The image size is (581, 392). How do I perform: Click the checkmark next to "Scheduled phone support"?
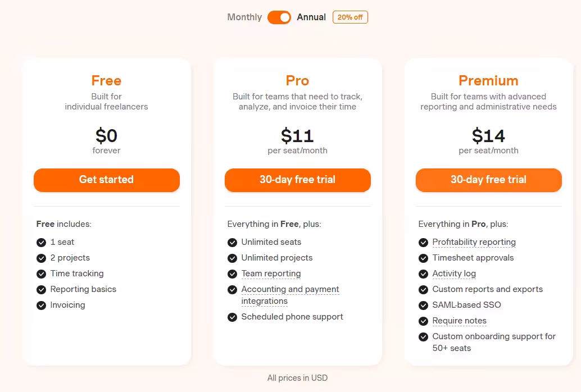pyautogui.click(x=232, y=317)
